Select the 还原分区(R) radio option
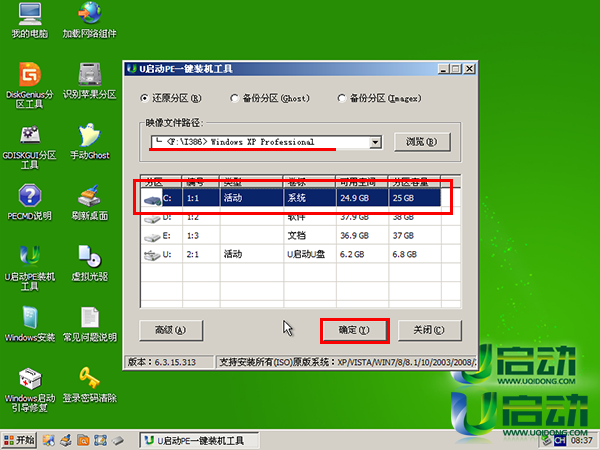 [x=171, y=98]
